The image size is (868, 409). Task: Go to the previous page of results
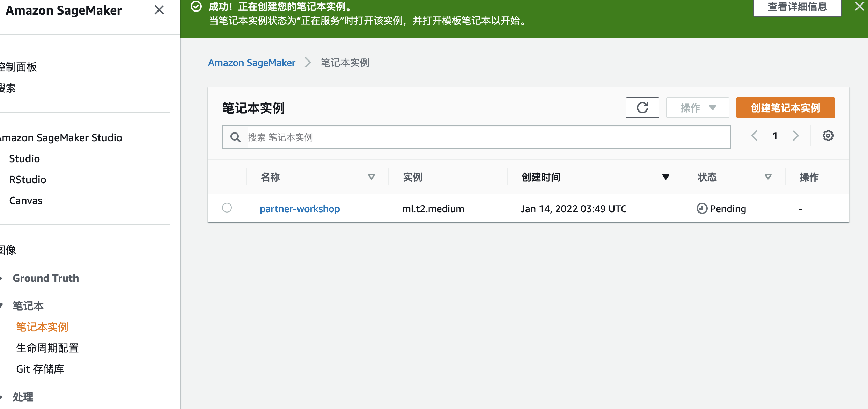(x=755, y=136)
